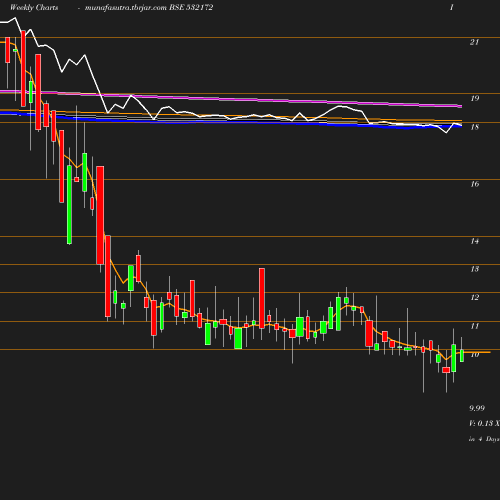Image resolution: width=500 pixels, height=500 pixels.
Task: Click the 'in 4 Days' text
Action: pos(484,439)
